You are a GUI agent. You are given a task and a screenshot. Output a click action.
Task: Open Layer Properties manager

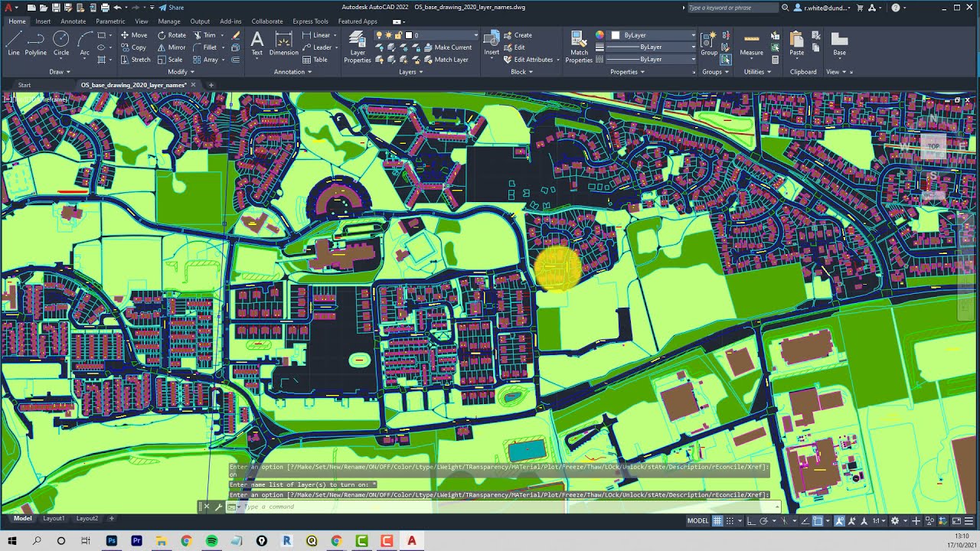click(x=357, y=47)
